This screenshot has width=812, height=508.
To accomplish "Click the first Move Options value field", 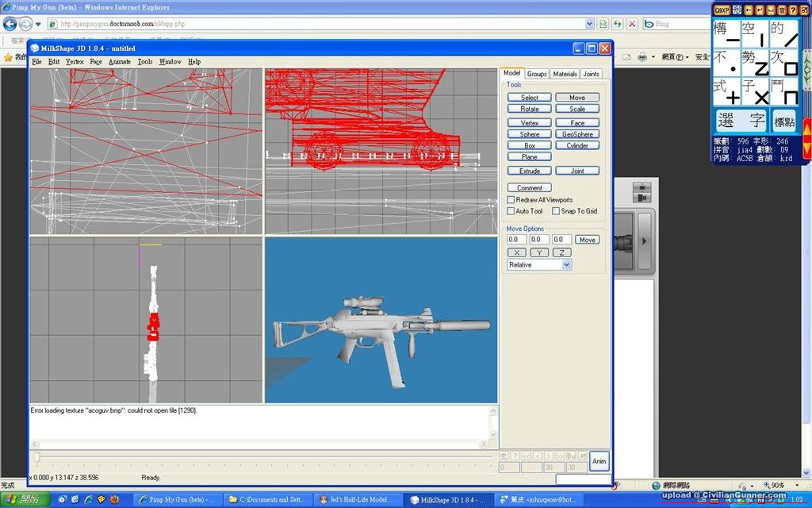I will (516, 240).
